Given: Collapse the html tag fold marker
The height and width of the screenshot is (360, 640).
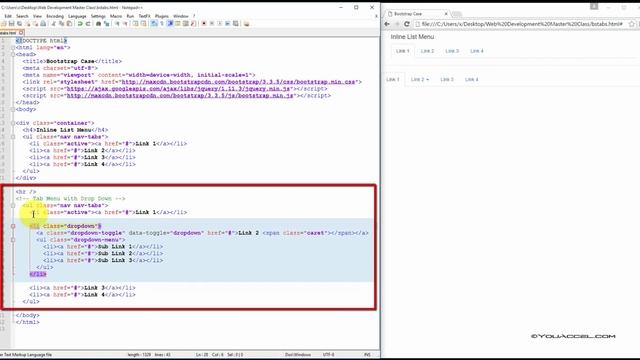Looking at the screenshot, I should pyautogui.click(x=13, y=47).
